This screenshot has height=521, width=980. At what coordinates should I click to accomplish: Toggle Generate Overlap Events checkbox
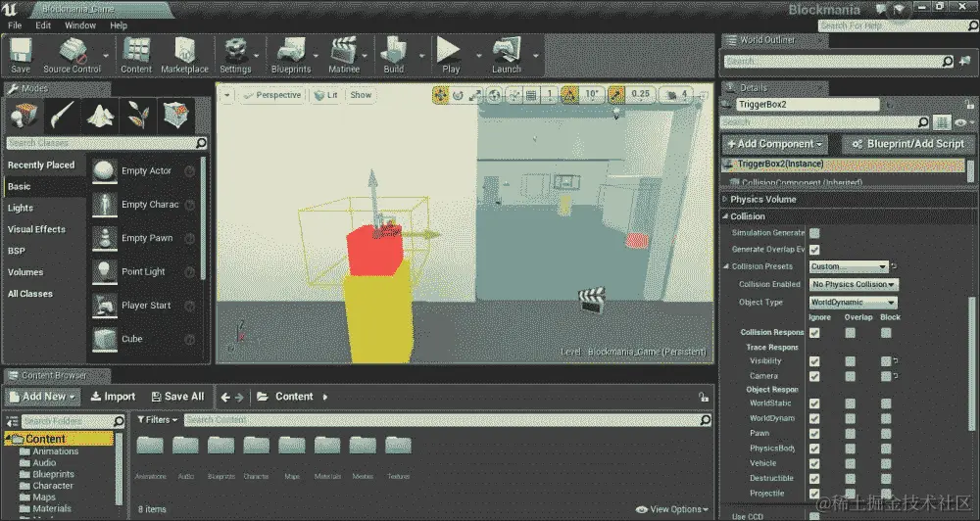point(814,250)
